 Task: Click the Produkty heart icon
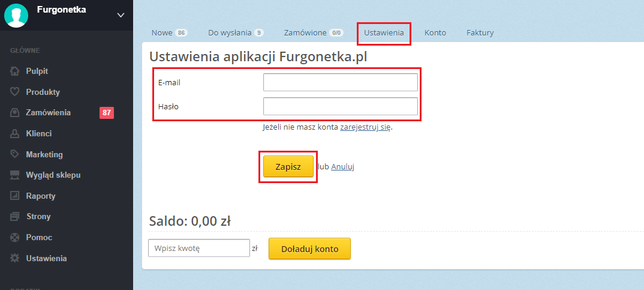point(15,92)
